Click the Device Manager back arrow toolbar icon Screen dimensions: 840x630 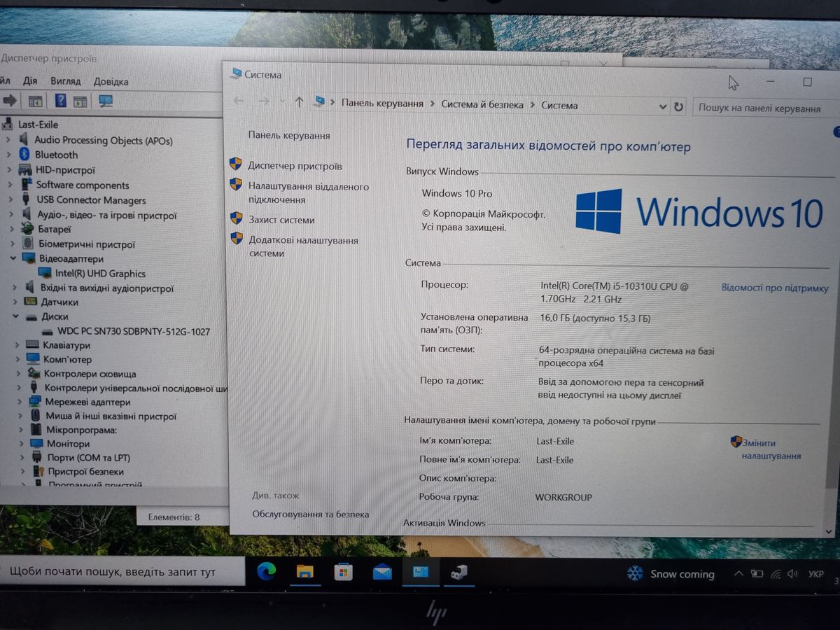pos(9,101)
